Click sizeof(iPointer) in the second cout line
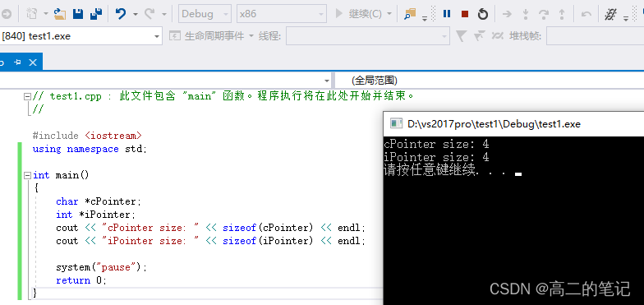 click(x=268, y=241)
